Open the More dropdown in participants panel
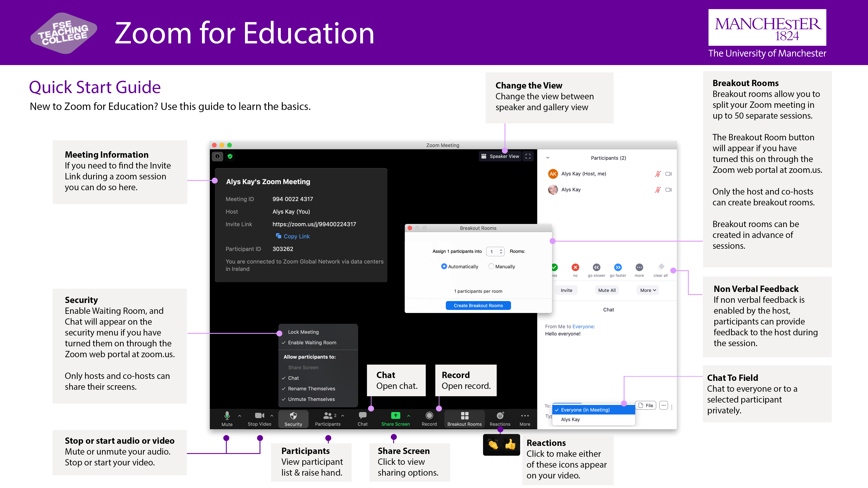868x488 pixels. [648, 290]
